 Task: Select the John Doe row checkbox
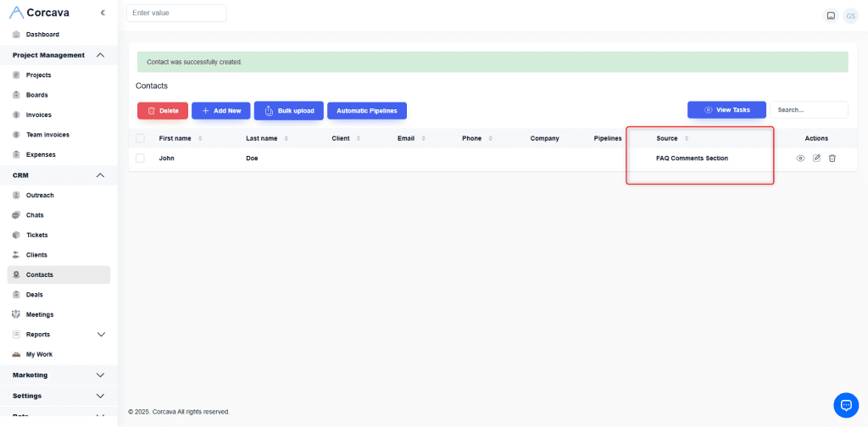coord(140,158)
